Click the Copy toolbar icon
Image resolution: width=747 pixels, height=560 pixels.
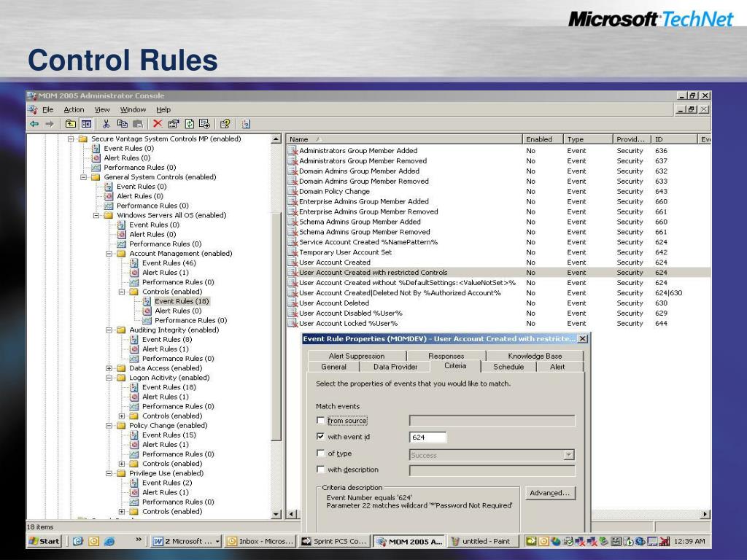(122, 124)
